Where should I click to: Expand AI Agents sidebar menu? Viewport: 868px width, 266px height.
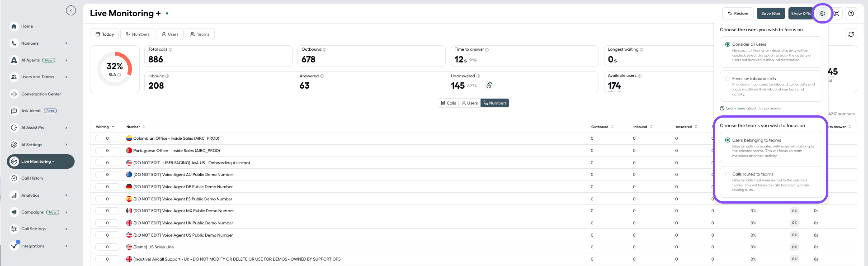pyautogui.click(x=66, y=60)
